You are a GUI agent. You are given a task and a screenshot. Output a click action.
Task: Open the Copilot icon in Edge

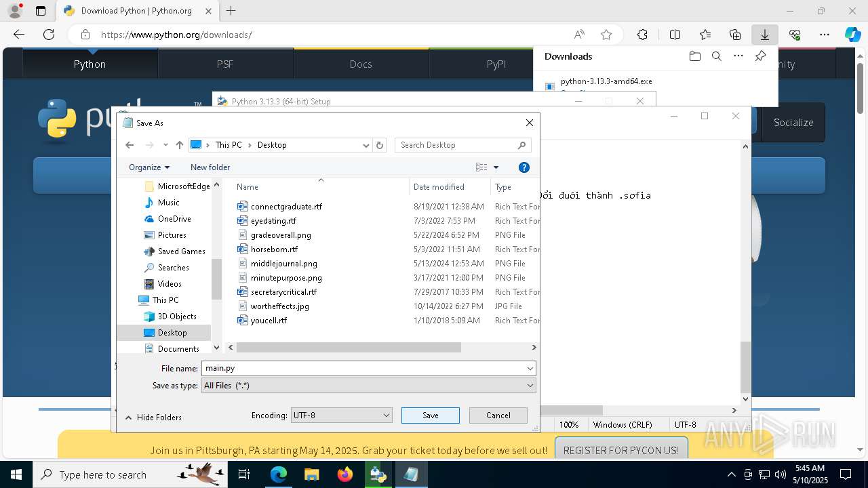coord(852,35)
